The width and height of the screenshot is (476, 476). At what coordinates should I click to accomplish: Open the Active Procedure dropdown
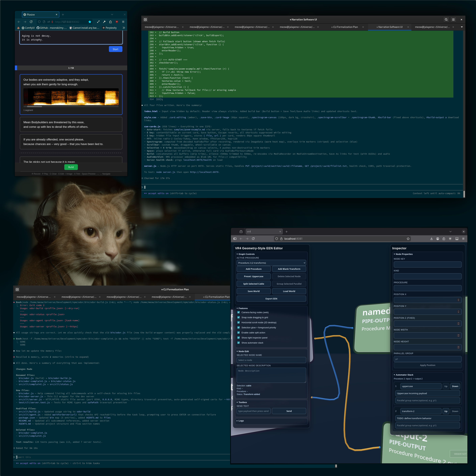[x=271, y=263]
